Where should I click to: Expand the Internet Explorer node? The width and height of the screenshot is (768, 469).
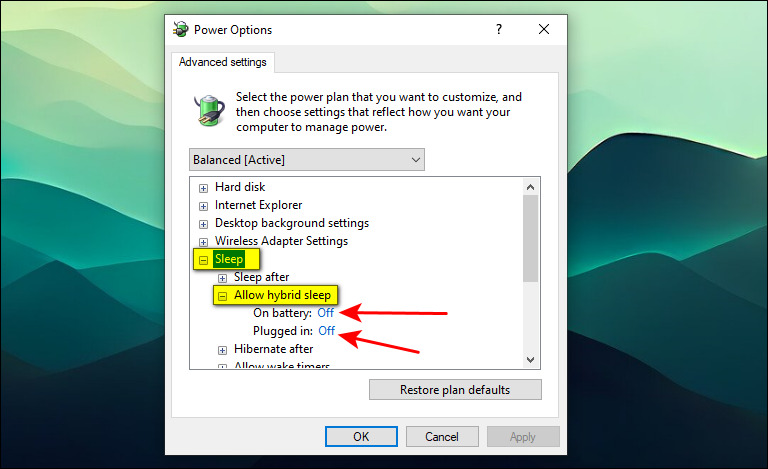click(203, 206)
